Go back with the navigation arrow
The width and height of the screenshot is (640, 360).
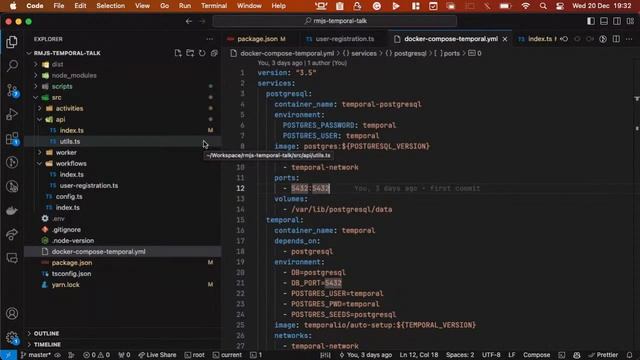(x=189, y=21)
